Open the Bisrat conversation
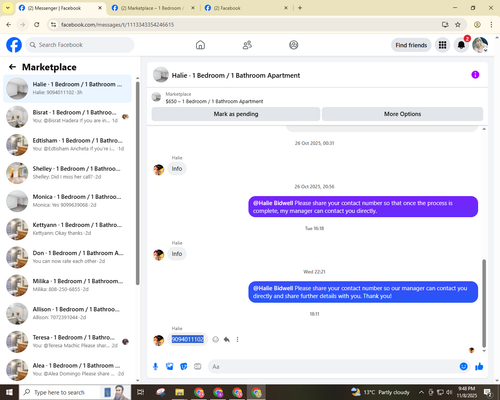Image resolution: width=500 pixels, height=400 pixels. click(67, 117)
